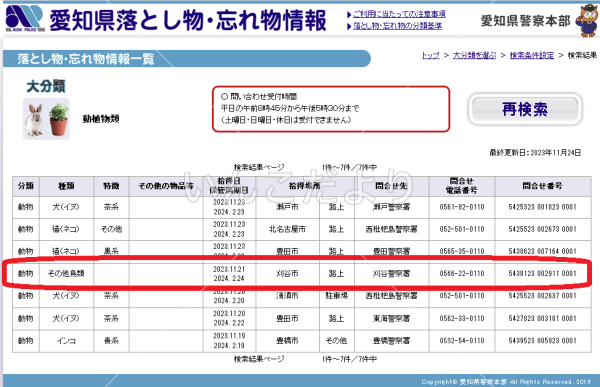Select the 拾得場所 column header
The image size is (600, 387).
coord(305,186)
